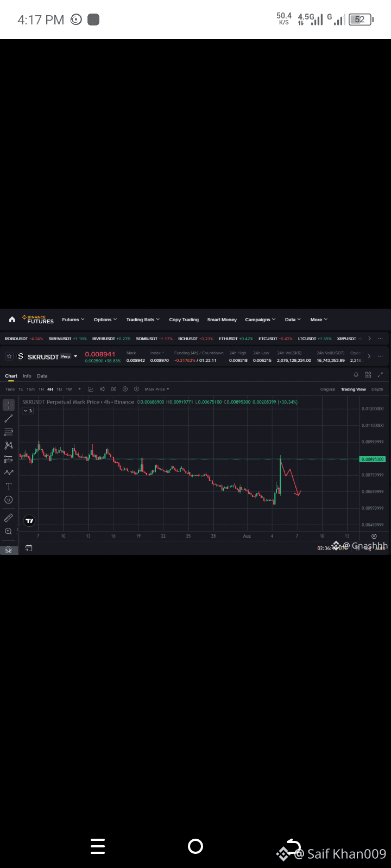391x868 pixels.
Task: Expand the Futures menu
Action: point(73,320)
